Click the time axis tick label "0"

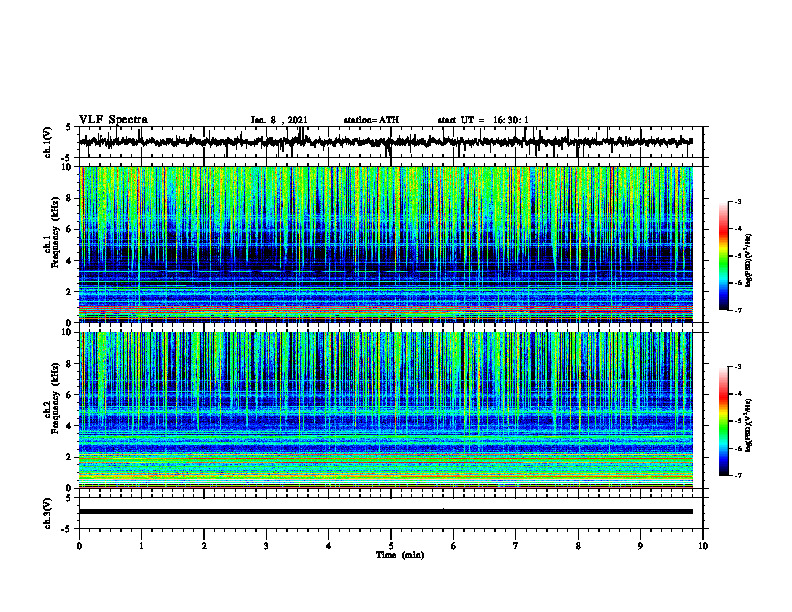[79, 546]
